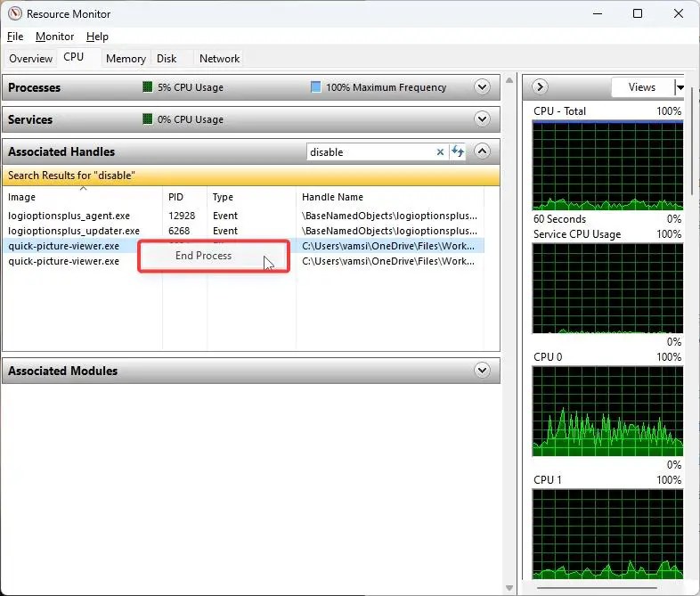The height and width of the screenshot is (596, 700).
Task: Select the logioptionsplus_agent.exe row
Action: 244,216
